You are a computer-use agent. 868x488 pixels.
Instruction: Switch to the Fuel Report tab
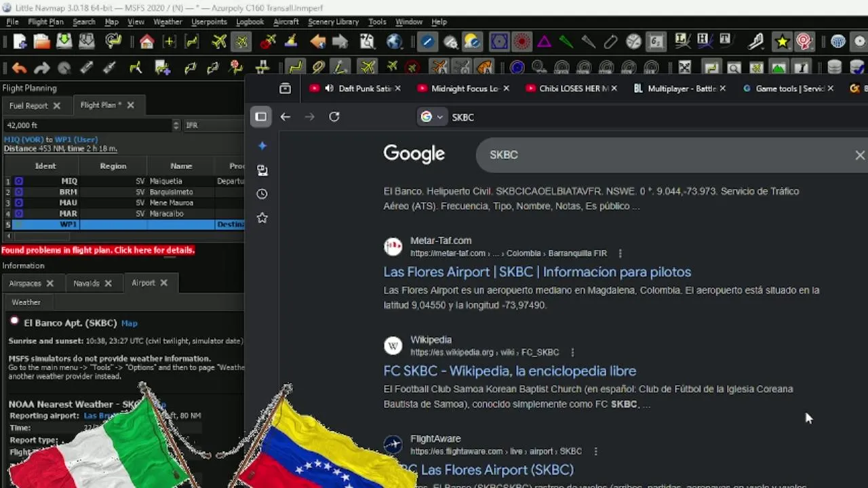[x=28, y=106]
